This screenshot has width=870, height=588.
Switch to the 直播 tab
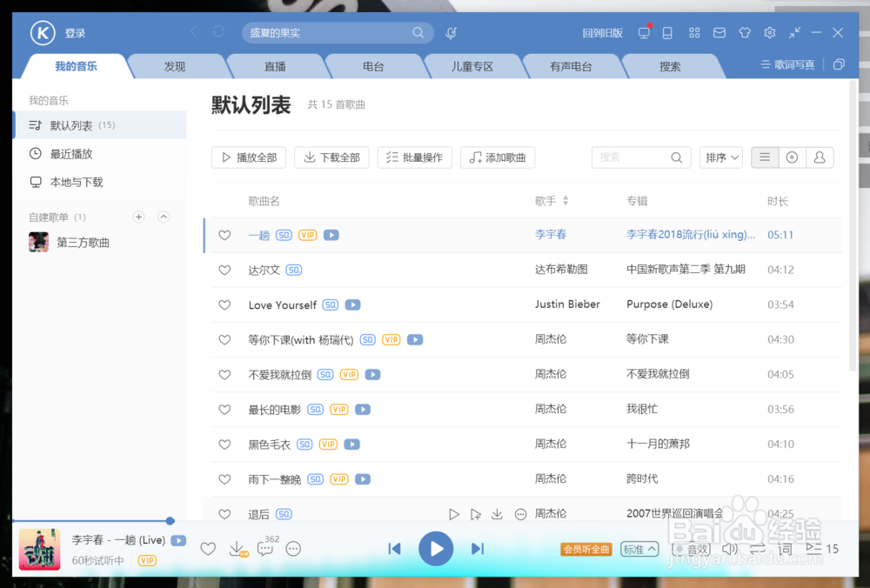click(275, 67)
